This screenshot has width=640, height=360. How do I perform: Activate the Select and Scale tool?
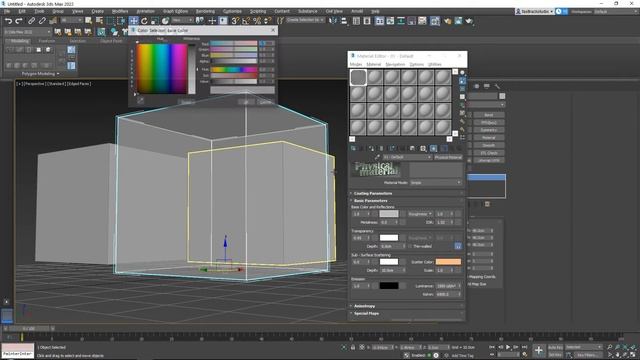coord(154,21)
